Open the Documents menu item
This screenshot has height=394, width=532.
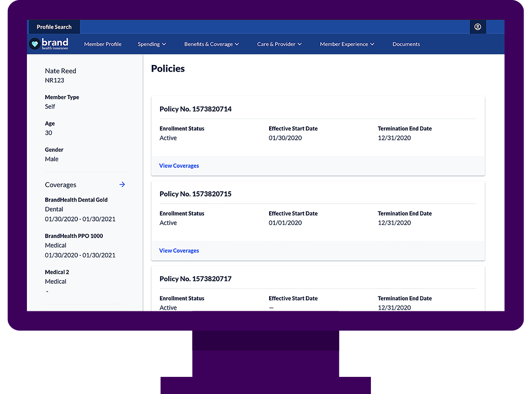click(406, 44)
